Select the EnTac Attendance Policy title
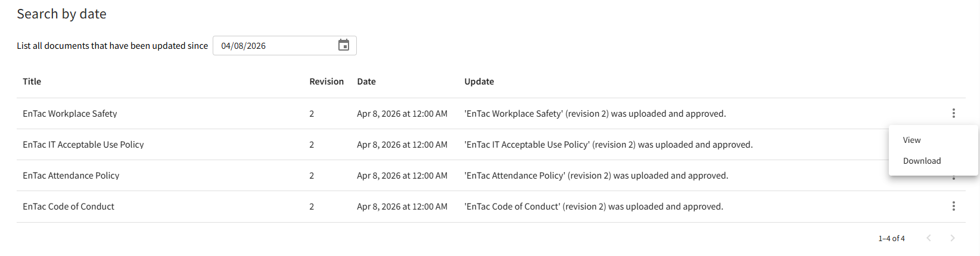 click(x=71, y=176)
